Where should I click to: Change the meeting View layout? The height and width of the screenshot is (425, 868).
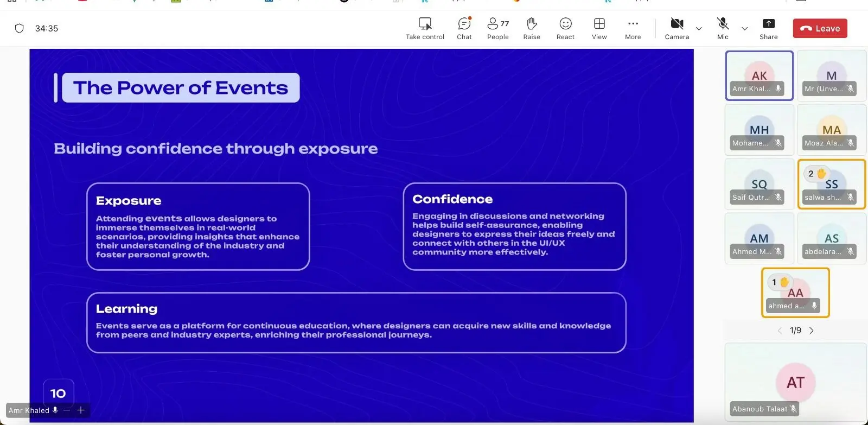[x=599, y=24]
